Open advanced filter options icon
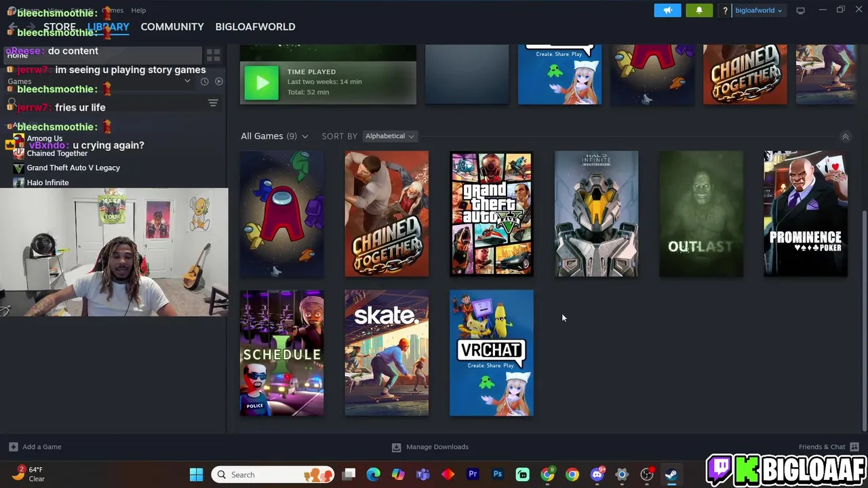Image resolution: width=868 pixels, height=488 pixels. click(213, 103)
